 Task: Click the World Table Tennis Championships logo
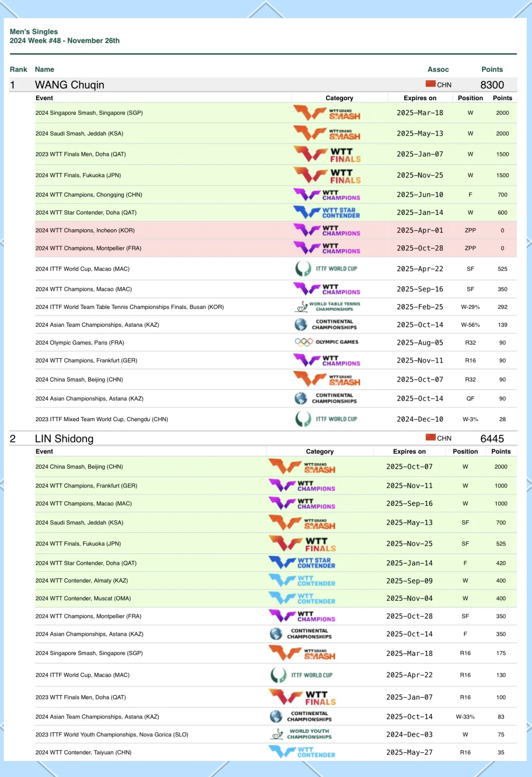pos(327,307)
